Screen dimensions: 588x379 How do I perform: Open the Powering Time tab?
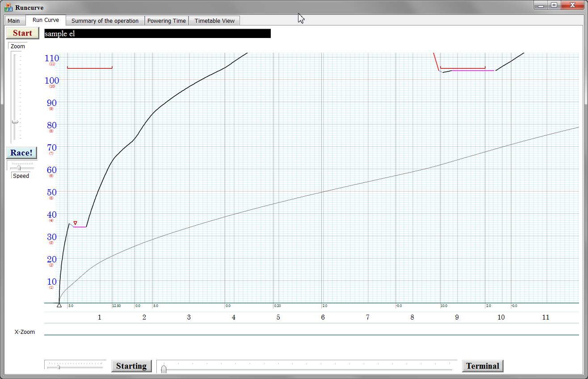[167, 21]
